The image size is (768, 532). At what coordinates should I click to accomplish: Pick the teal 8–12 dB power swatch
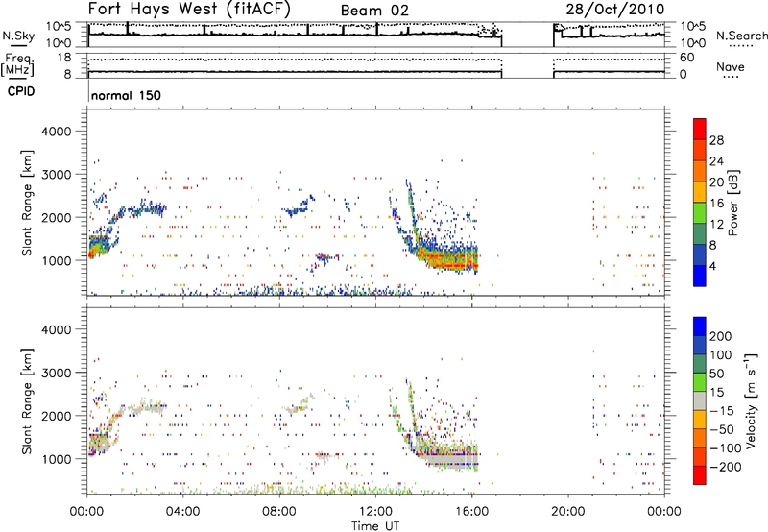point(700,234)
